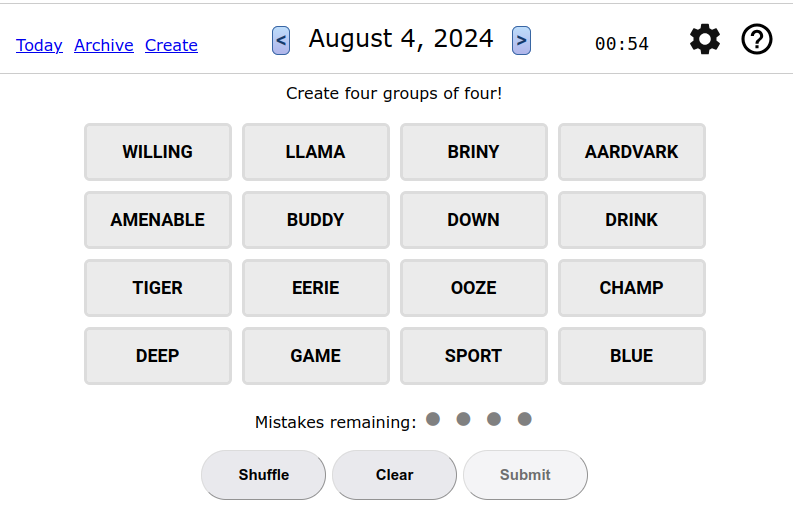This screenshot has height=515, width=793.
Task: Choose the CHAMP word tile
Action: tap(631, 288)
